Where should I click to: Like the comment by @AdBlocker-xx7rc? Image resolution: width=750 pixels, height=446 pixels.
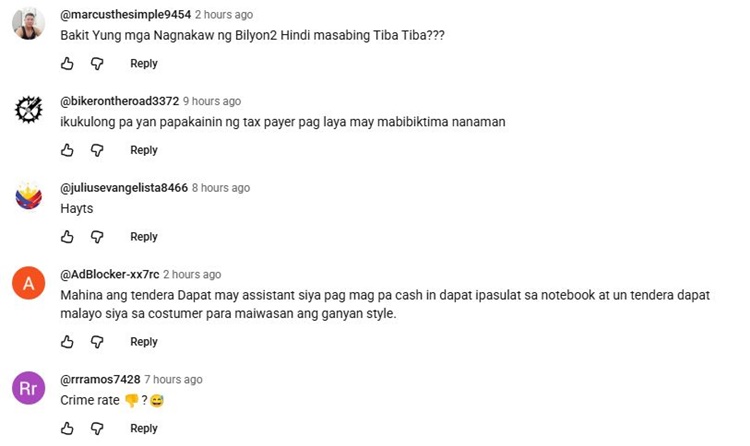(67, 342)
